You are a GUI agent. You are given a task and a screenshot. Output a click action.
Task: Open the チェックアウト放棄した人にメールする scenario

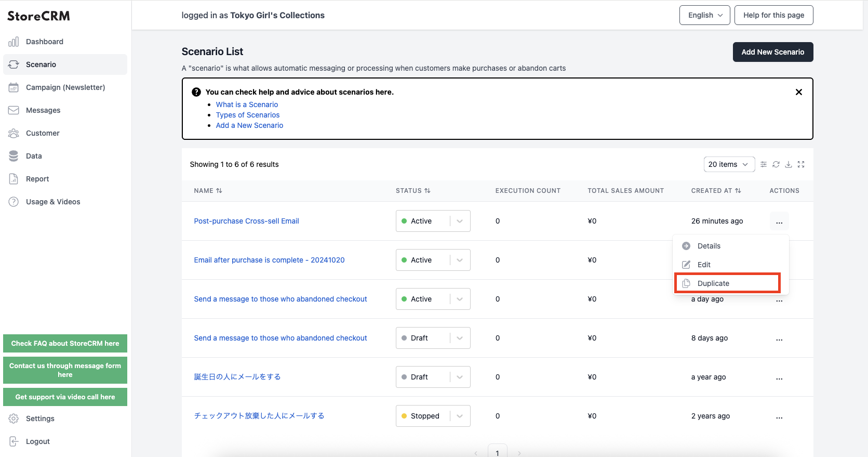(259, 416)
